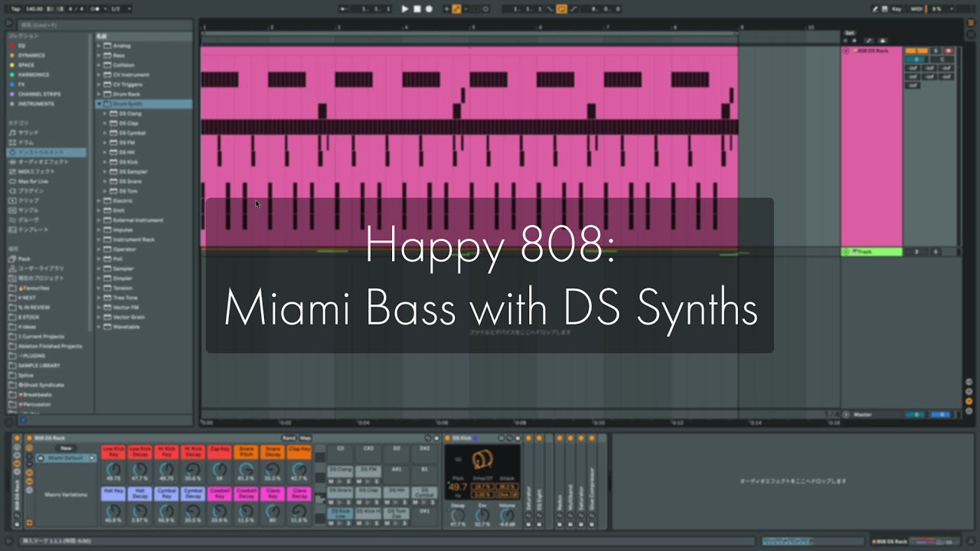Viewport: 980px width, 551px height.
Task: Collapse the Drum Synth folder
Action: 99,104
